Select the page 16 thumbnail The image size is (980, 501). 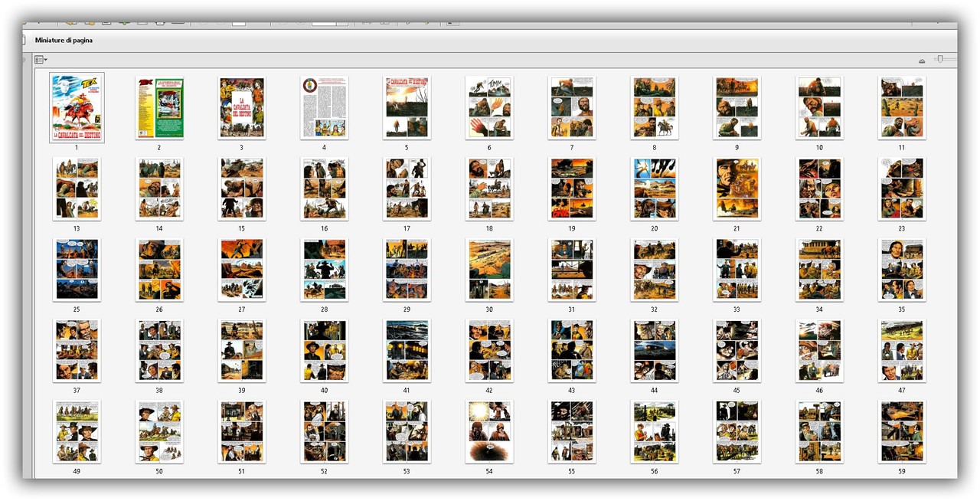pyautogui.click(x=324, y=188)
